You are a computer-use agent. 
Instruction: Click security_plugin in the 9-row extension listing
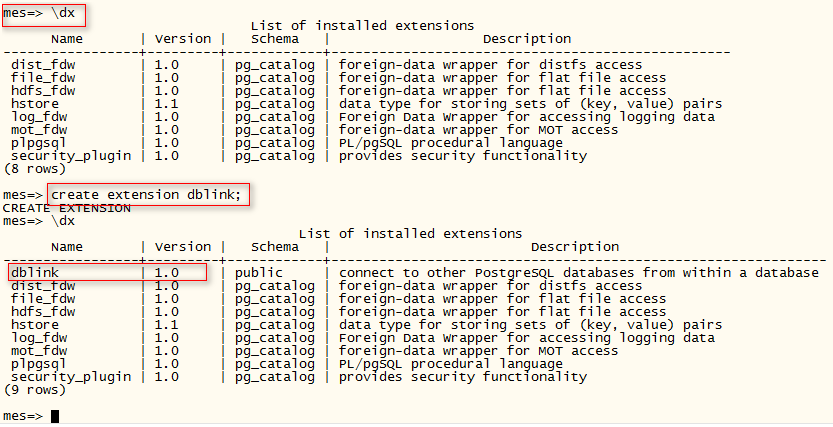(71, 377)
